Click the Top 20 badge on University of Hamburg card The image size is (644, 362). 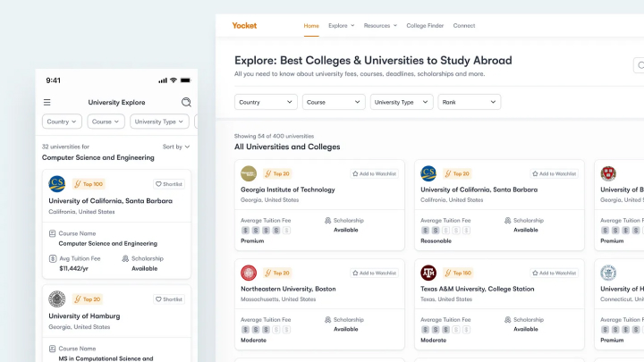[88, 299]
